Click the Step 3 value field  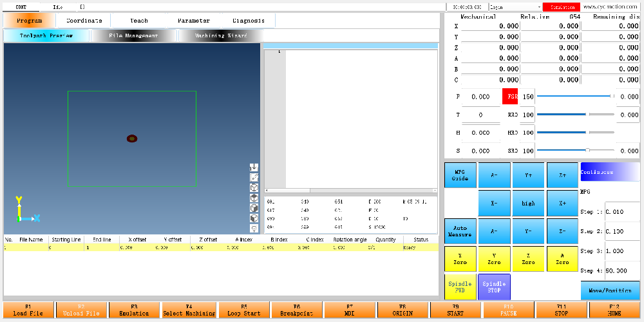click(x=622, y=251)
